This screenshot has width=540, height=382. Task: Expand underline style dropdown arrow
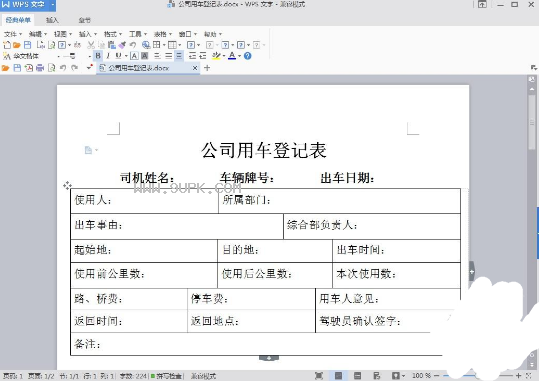pyautogui.click(x=126, y=56)
